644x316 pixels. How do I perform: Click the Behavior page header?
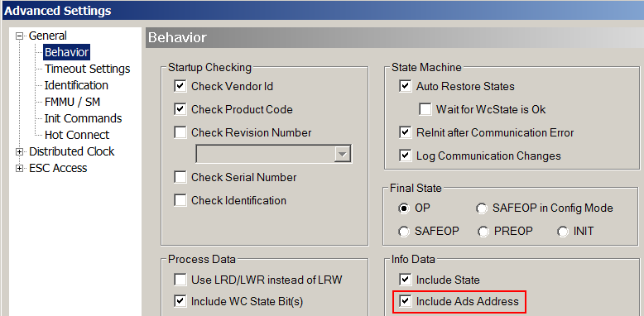395,38
